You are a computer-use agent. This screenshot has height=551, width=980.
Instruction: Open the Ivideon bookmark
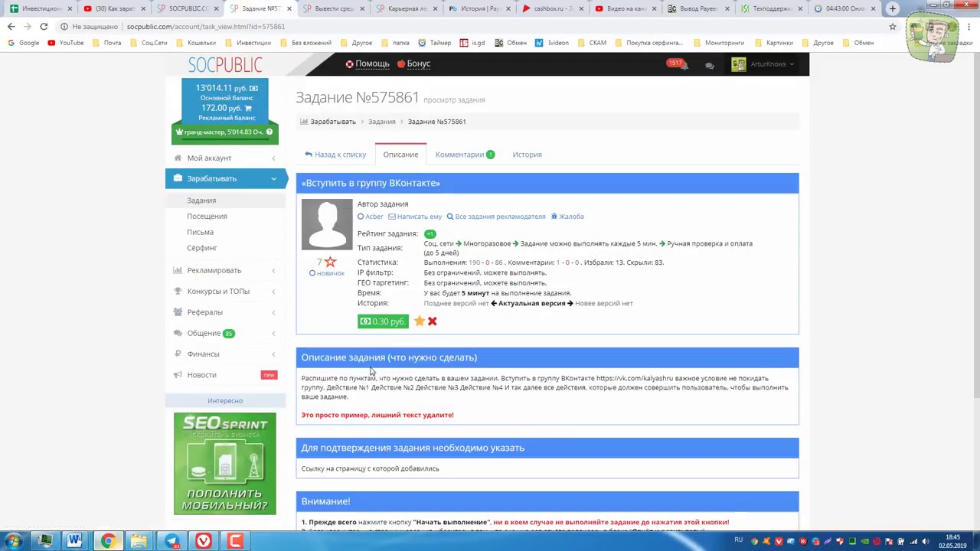(552, 43)
